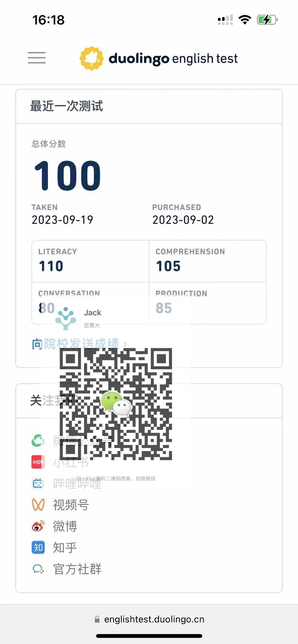
Task: Open the 小红书 red icon
Action: (38, 462)
